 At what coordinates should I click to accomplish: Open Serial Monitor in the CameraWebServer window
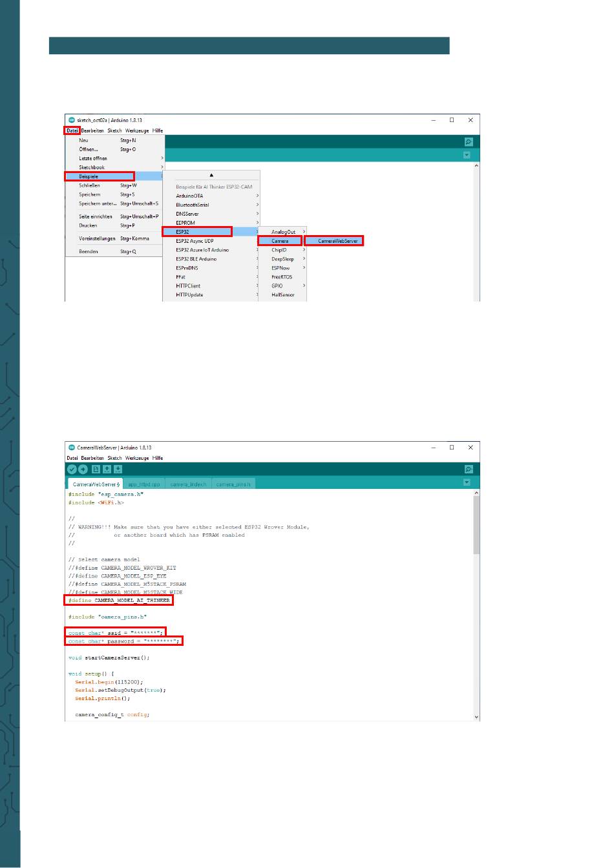[469, 470]
